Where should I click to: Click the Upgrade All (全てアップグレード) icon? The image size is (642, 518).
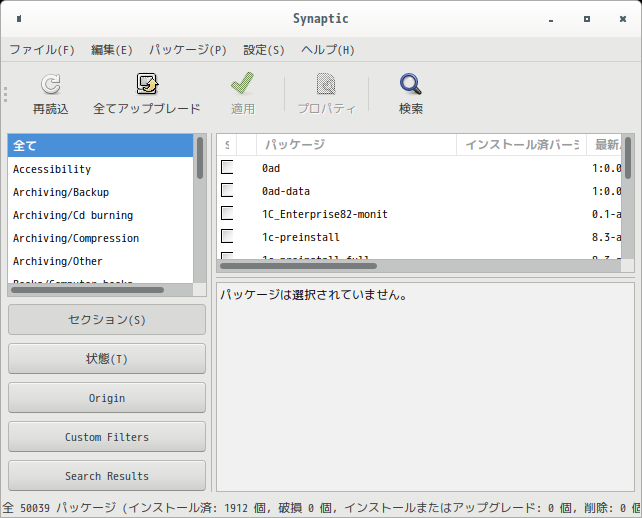click(147, 84)
